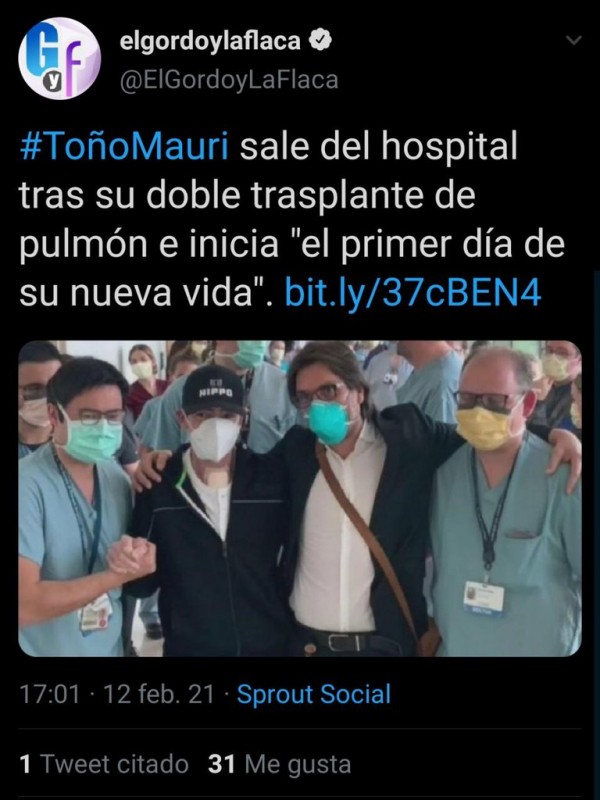
Task: Show the 31 Me gusta list
Action: pos(280,764)
